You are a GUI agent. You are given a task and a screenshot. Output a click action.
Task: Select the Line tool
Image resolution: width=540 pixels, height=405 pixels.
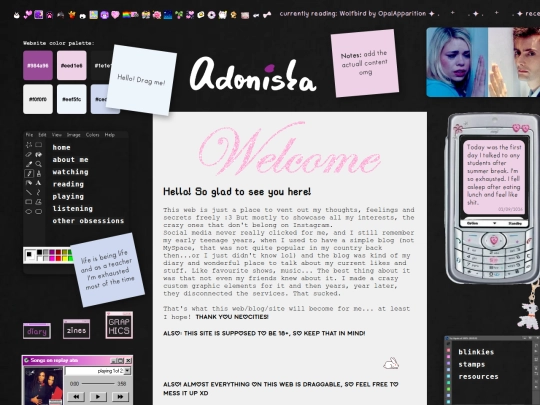point(29,192)
